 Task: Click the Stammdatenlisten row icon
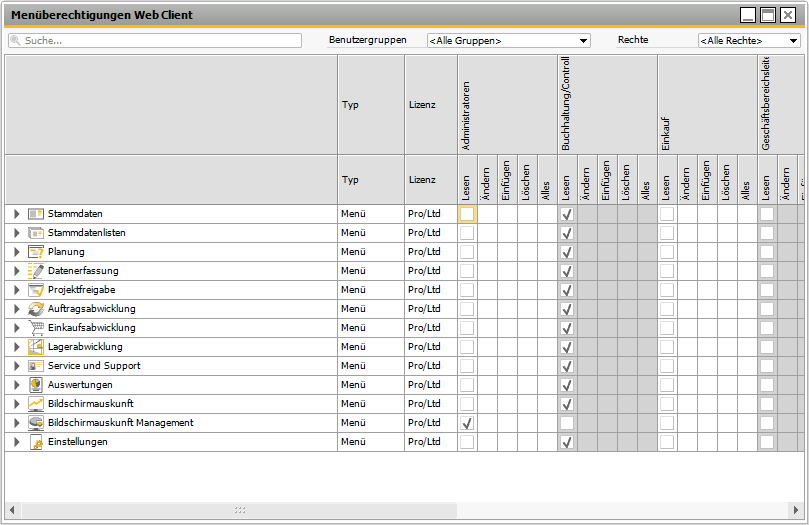click(x=36, y=233)
